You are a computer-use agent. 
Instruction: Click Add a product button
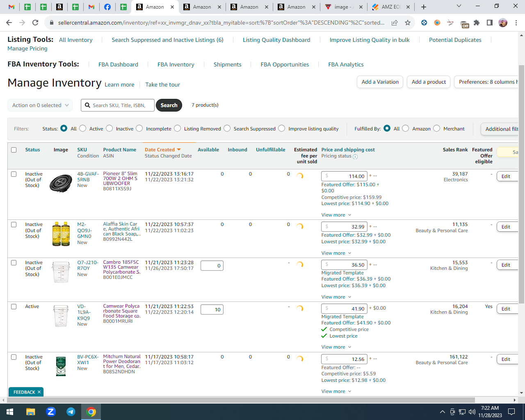click(x=429, y=82)
